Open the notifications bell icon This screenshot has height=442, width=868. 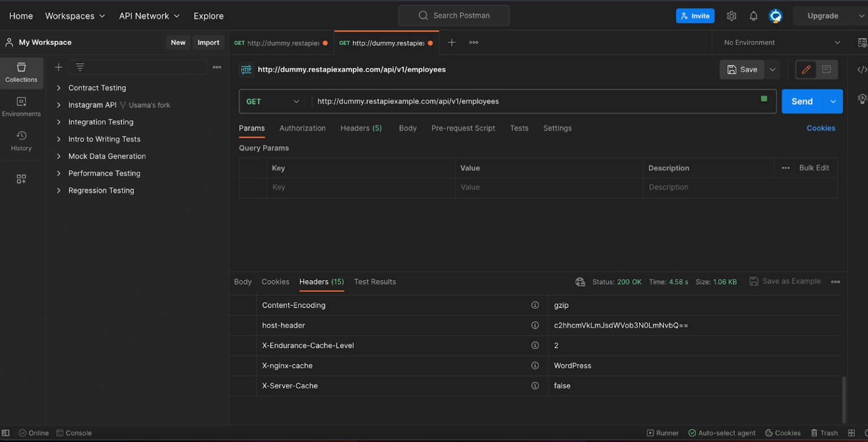point(753,16)
